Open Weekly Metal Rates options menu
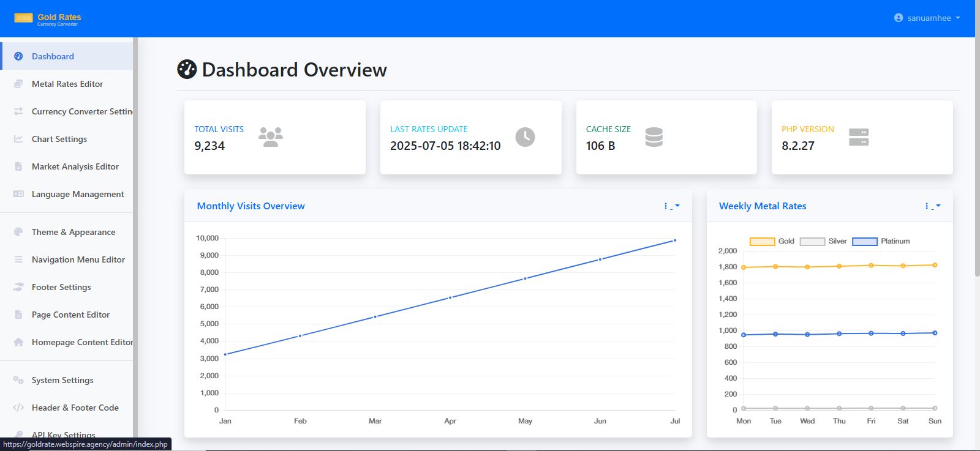Image resolution: width=980 pixels, height=451 pixels. click(932, 206)
